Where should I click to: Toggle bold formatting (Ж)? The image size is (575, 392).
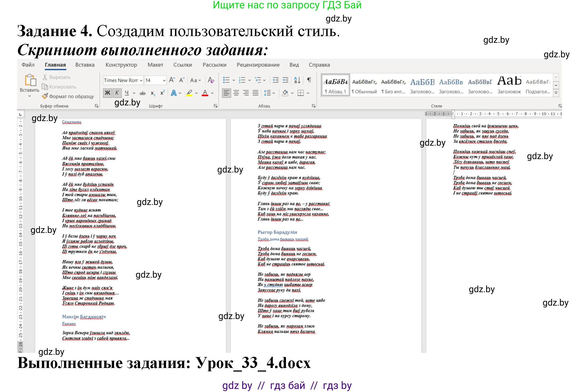point(107,93)
